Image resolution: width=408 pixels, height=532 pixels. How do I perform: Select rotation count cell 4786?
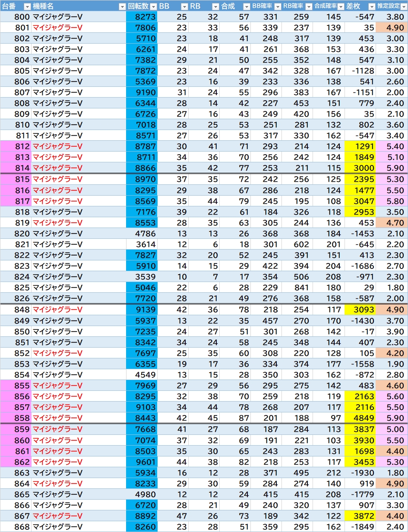click(x=142, y=234)
